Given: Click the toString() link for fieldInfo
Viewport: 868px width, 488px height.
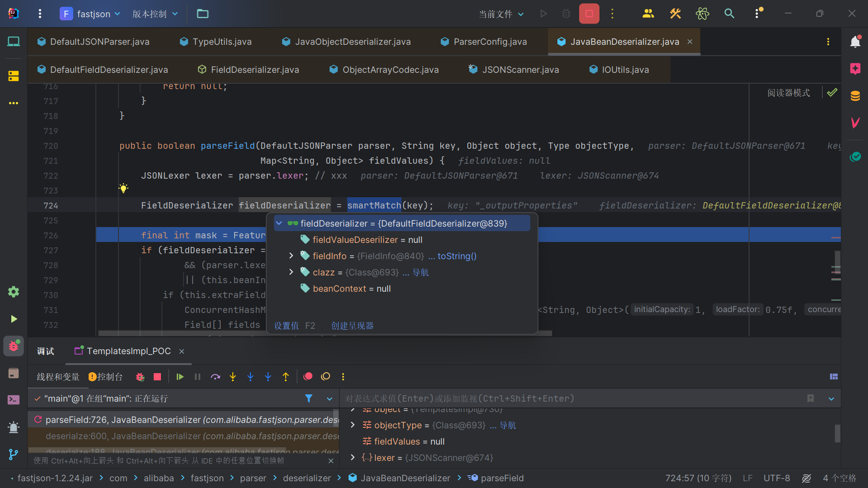Looking at the screenshot, I should 457,256.
